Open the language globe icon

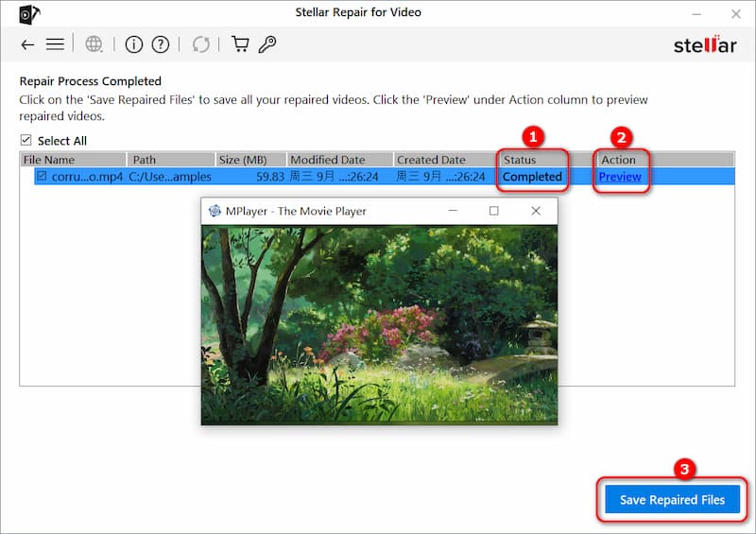tap(94, 44)
